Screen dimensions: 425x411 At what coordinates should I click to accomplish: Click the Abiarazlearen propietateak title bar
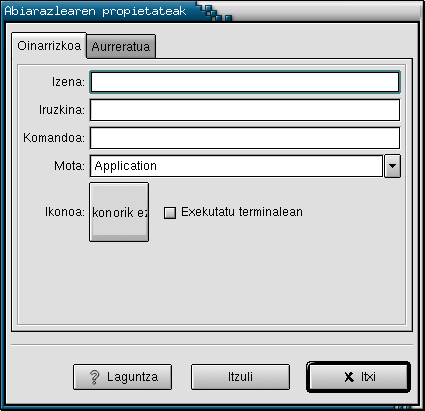click(x=95, y=11)
